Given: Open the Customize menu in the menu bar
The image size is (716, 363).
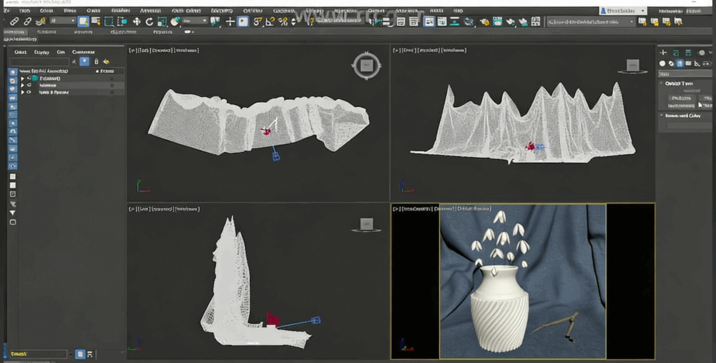Looking at the screenshot, I should click(x=253, y=11).
